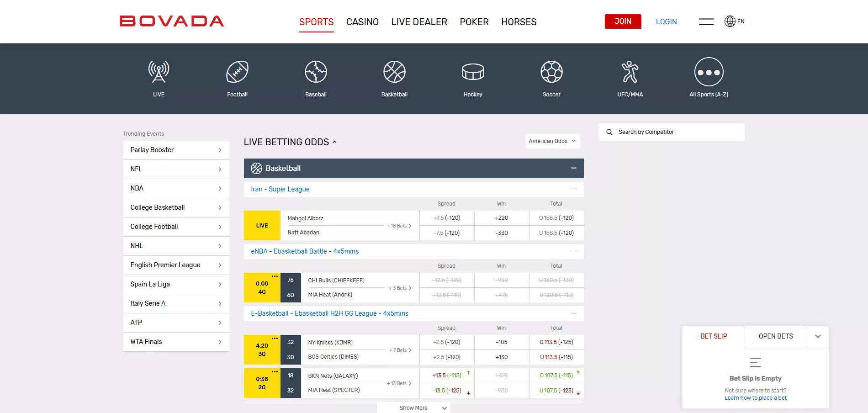This screenshot has width=868, height=413.
Task: Select the Football sport icon
Action: 237,72
